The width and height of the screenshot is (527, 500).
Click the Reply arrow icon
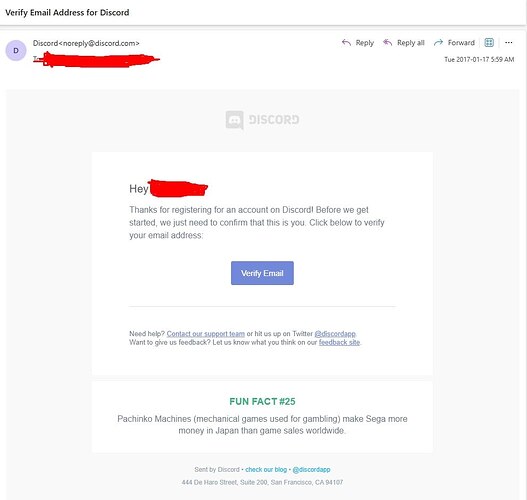click(x=346, y=43)
